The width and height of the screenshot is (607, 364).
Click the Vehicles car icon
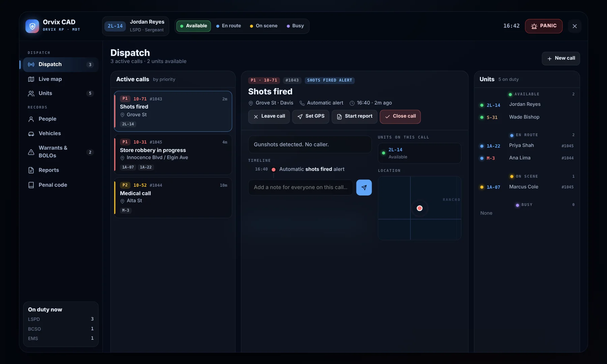(31, 133)
